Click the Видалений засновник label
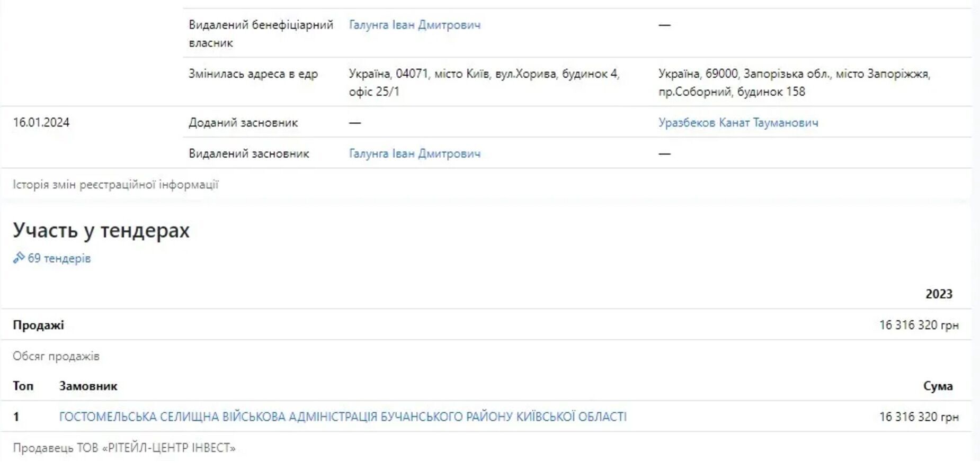Viewport: 980px width, 471px height. 249,153
